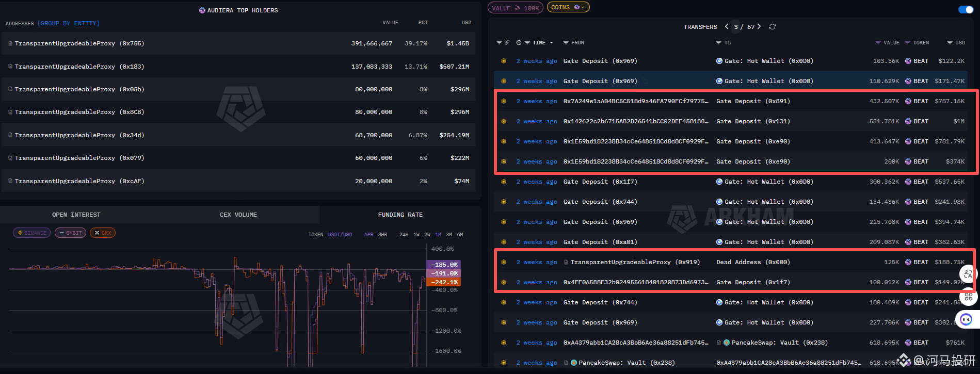Open the TIME sort dropdown arrow
The width and height of the screenshot is (980, 374).
coord(552,43)
